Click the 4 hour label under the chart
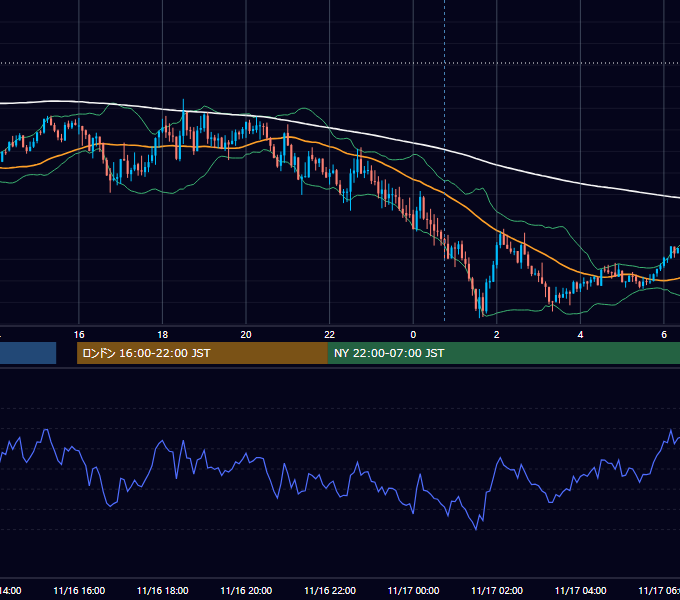680x600 pixels. click(x=580, y=335)
